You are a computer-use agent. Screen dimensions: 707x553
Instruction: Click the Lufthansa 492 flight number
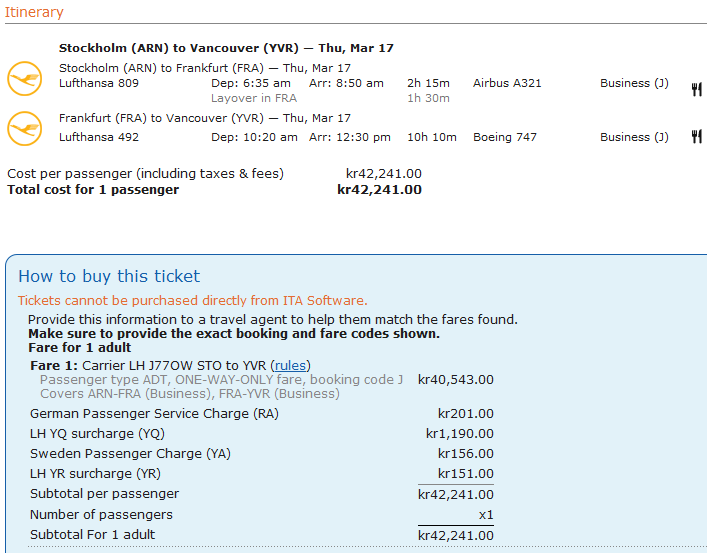[99, 137]
